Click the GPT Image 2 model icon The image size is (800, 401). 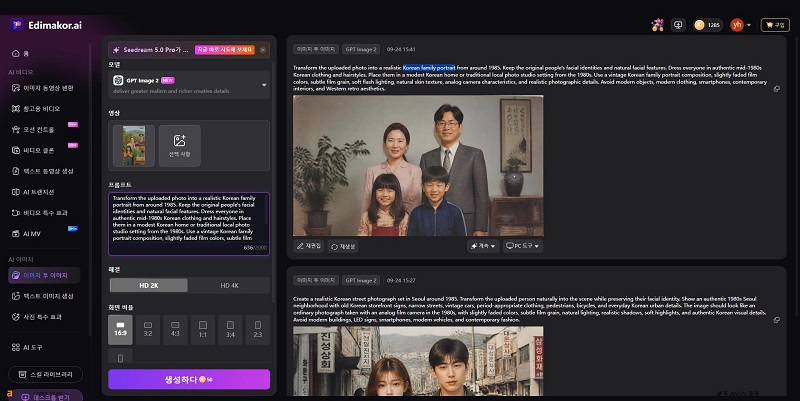pos(118,80)
